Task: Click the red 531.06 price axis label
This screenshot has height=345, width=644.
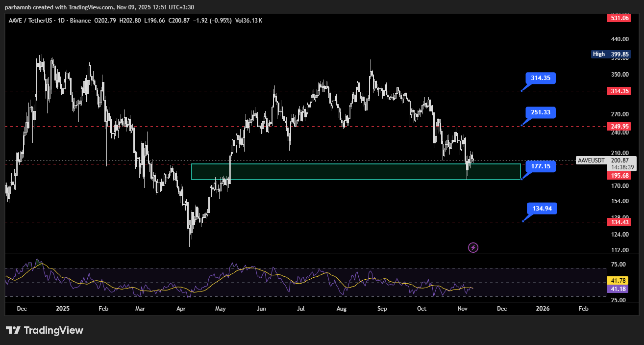Action: click(x=618, y=18)
